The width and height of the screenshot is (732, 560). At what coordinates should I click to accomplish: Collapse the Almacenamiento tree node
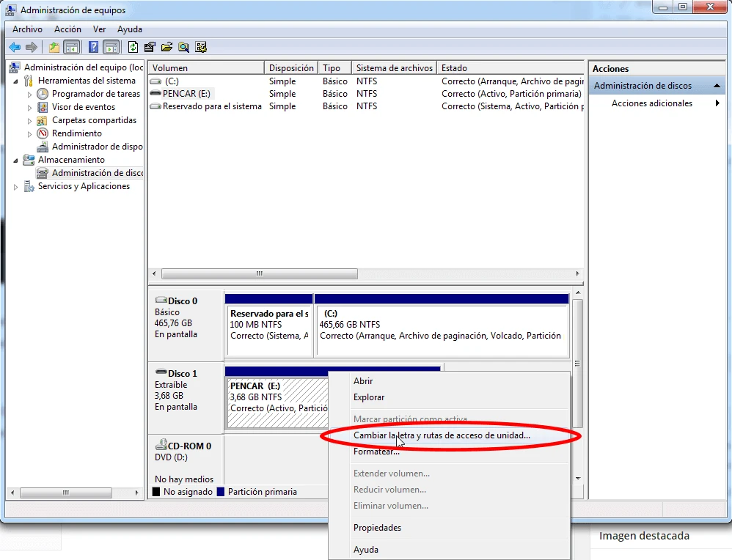[x=16, y=161]
